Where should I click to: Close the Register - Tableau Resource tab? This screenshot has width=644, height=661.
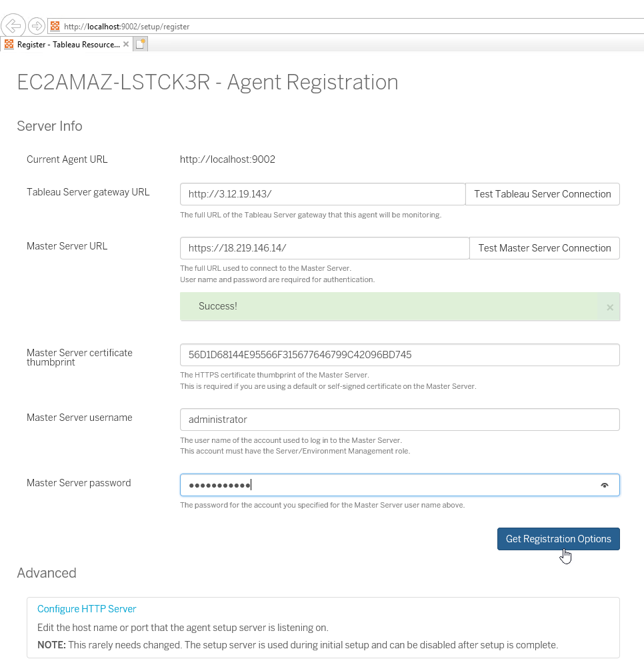click(126, 44)
